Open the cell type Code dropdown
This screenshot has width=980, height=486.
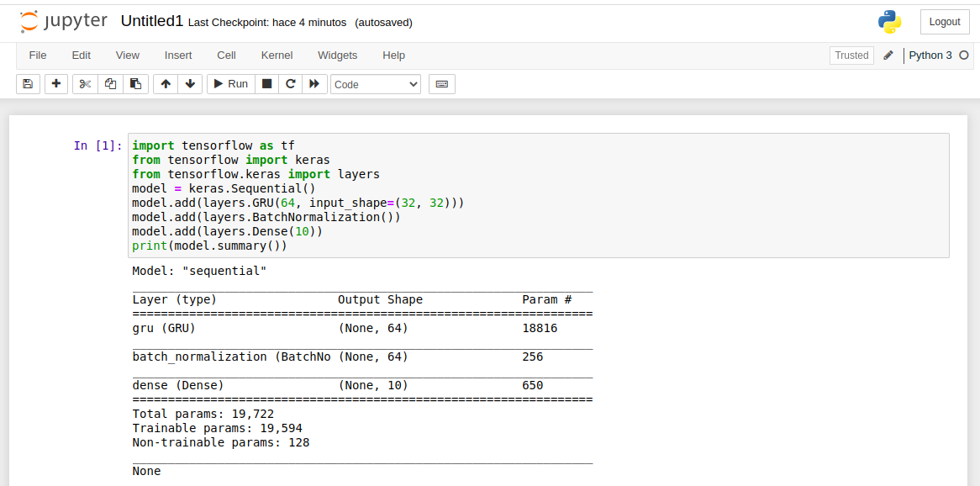(376, 84)
